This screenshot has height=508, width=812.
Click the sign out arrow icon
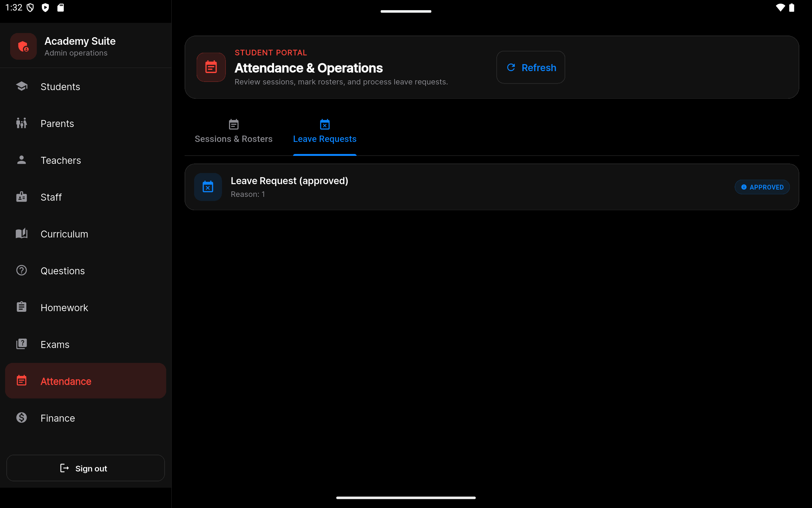[64, 468]
